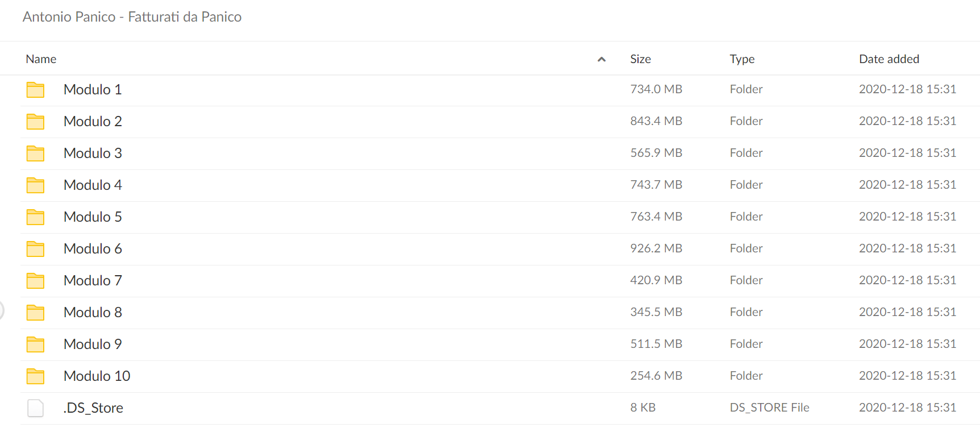Select the Modulo 3 folder icon
Image resolution: width=980 pixels, height=436 pixels.
(35, 153)
